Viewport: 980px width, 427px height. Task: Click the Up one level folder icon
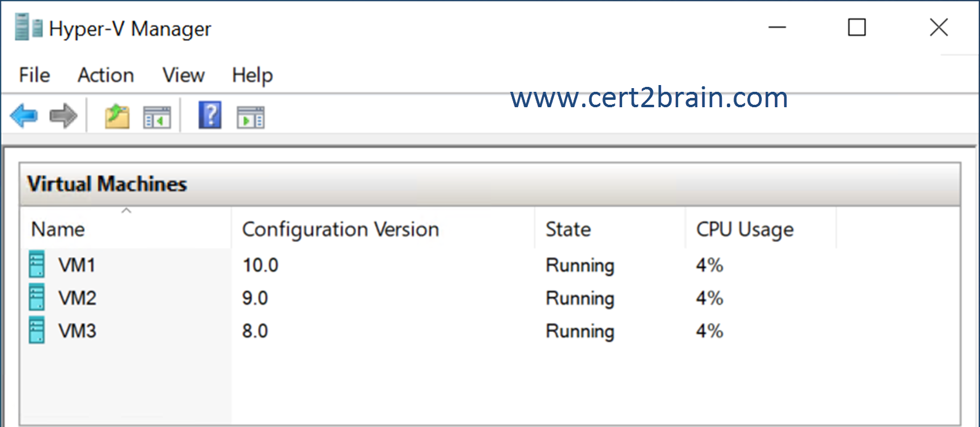[116, 116]
